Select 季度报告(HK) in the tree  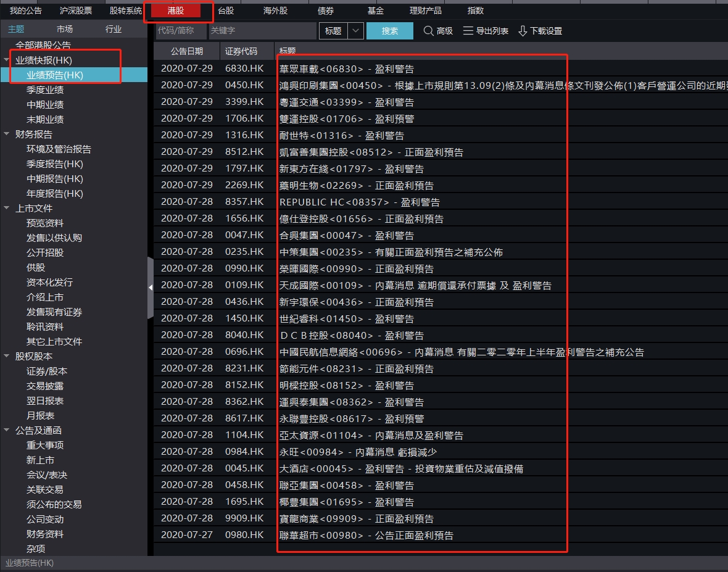(55, 164)
